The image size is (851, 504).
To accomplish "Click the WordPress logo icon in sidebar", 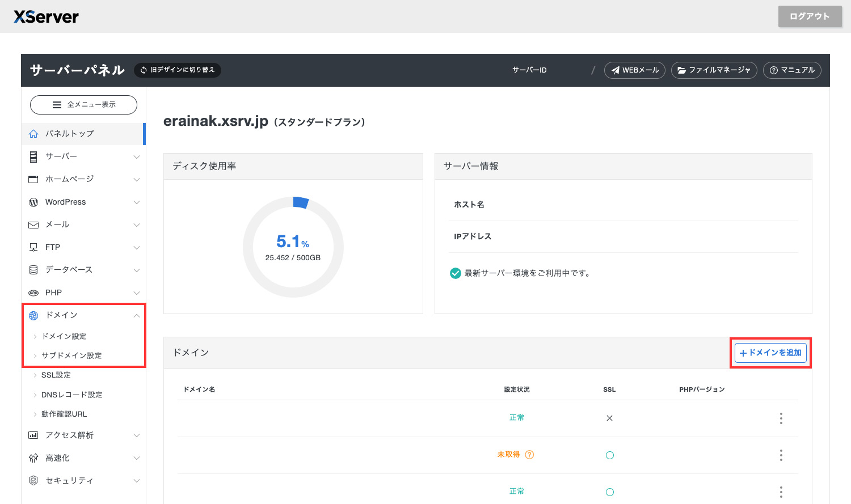I will [x=33, y=202].
